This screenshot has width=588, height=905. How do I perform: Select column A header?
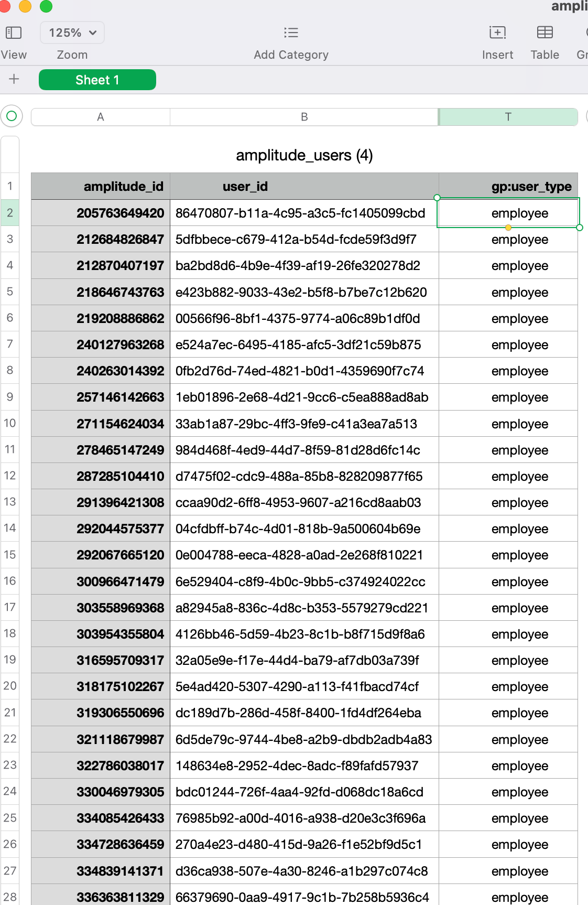click(101, 117)
